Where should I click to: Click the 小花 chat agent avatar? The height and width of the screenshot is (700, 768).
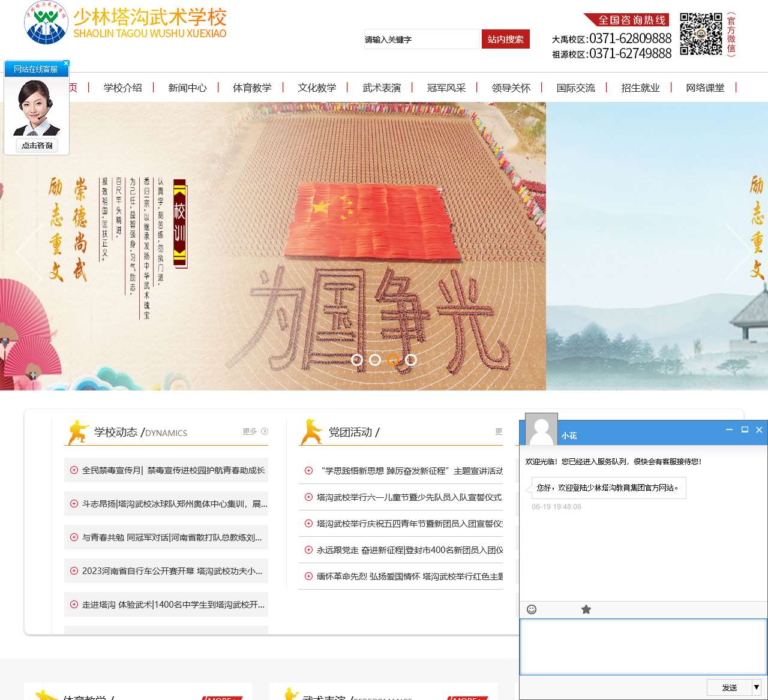click(542, 429)
